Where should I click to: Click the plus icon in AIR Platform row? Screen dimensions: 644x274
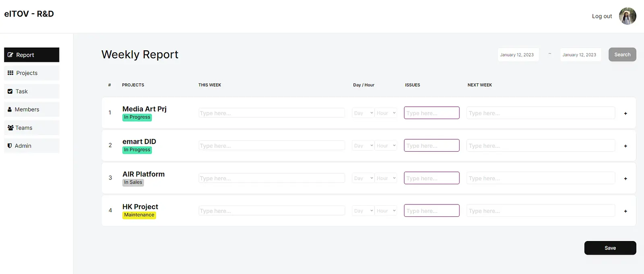625,179
